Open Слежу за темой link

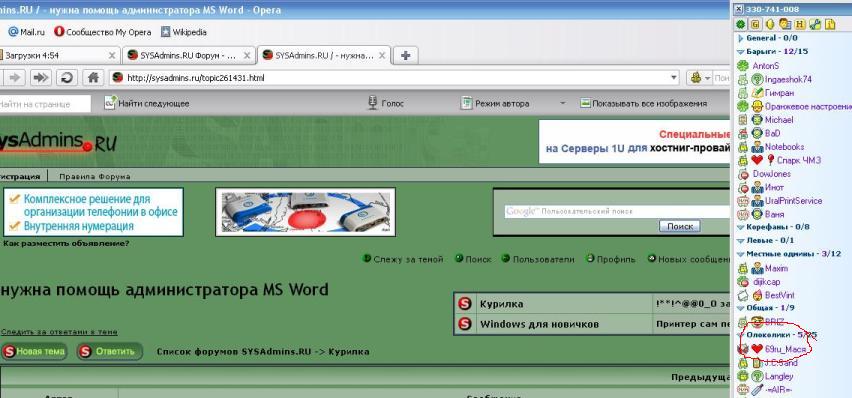[x=403, y=259]
